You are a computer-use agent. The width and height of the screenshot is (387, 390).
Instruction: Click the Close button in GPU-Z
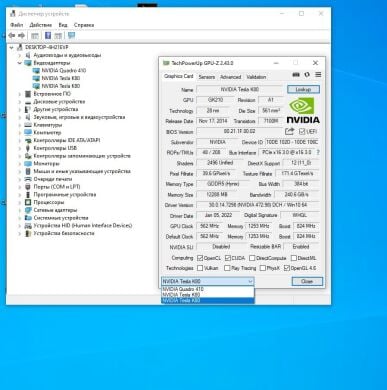[x=307, y=281]
